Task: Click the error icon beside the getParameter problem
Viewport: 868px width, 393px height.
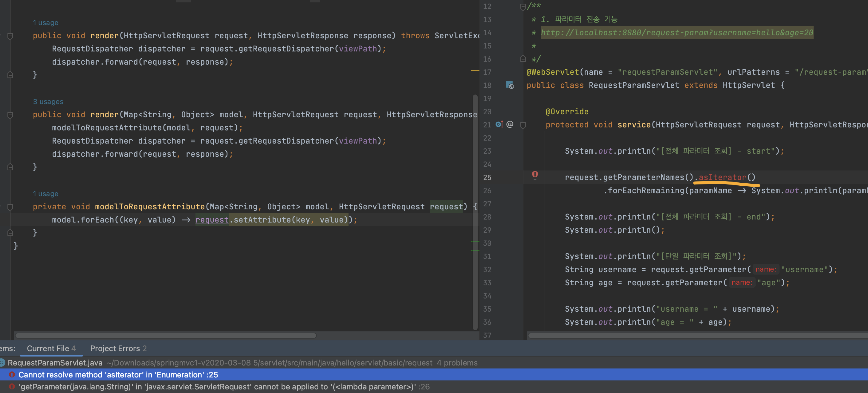Action: pos(12,387)
